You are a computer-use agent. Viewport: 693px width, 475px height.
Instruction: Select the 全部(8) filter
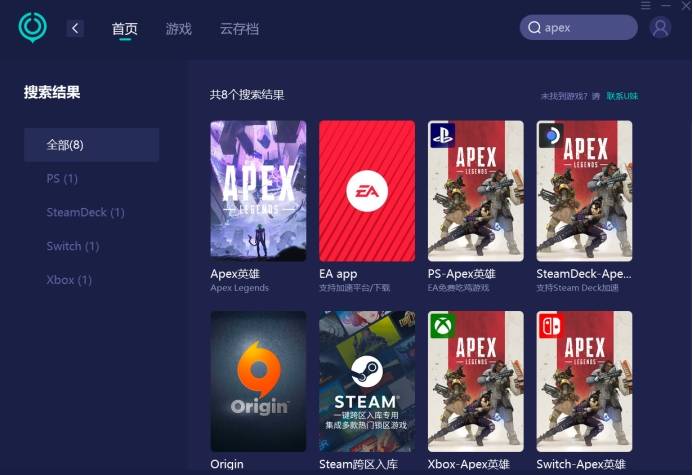[x=91, y=145]
